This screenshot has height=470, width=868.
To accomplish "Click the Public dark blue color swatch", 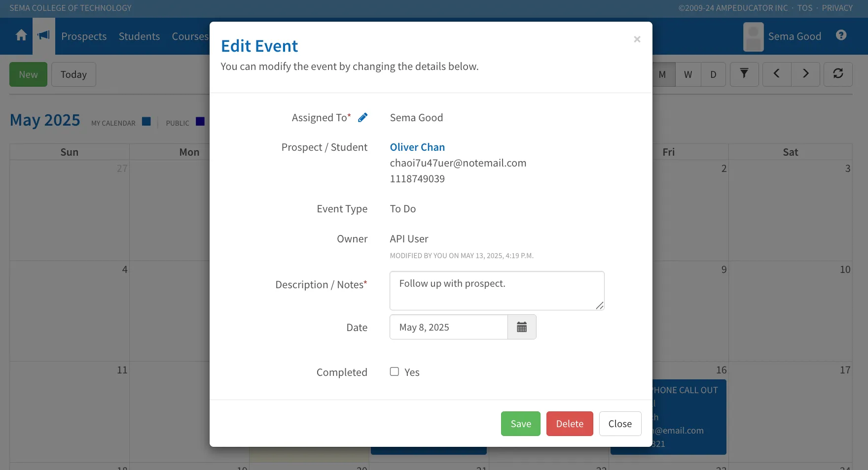I will [200, 121].
